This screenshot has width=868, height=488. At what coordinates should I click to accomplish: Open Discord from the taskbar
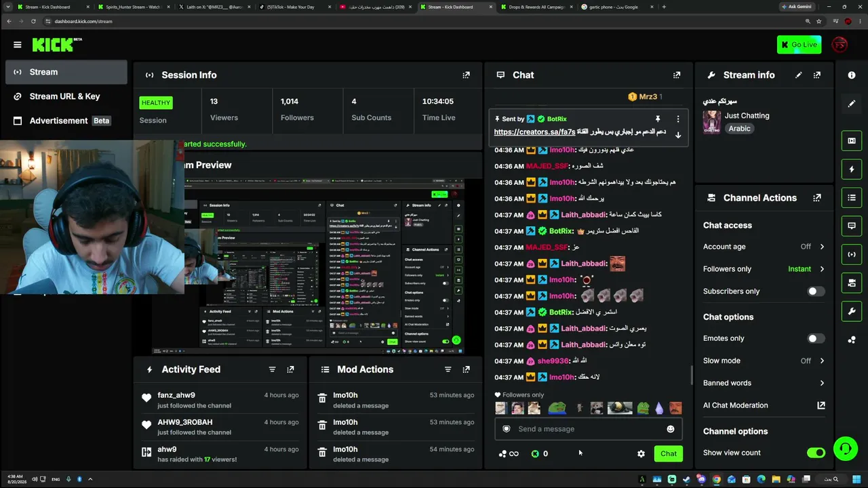[701, 479]
